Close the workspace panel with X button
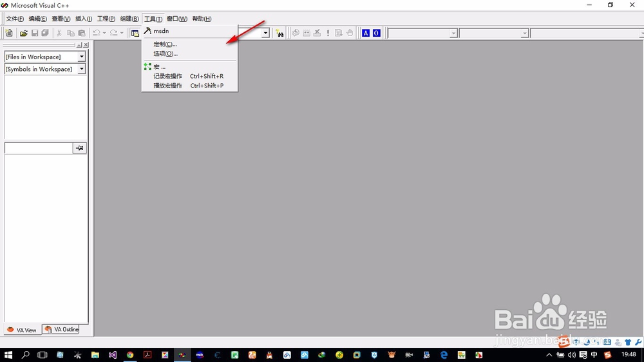Screen dimensions: 644x362 point(86,45)
